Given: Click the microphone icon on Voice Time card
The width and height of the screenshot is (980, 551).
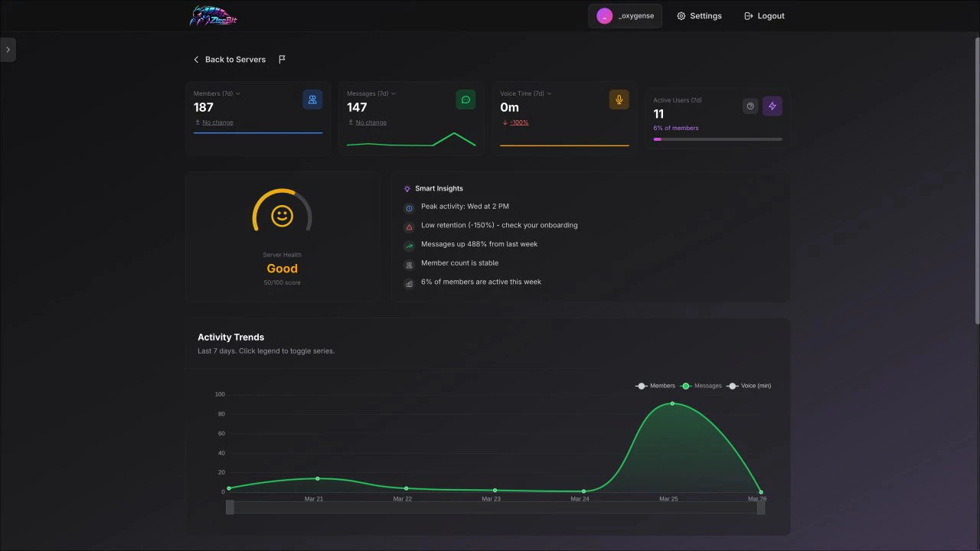Looking at the screenshot, I should pyautogui.click(x=619, y=99).
